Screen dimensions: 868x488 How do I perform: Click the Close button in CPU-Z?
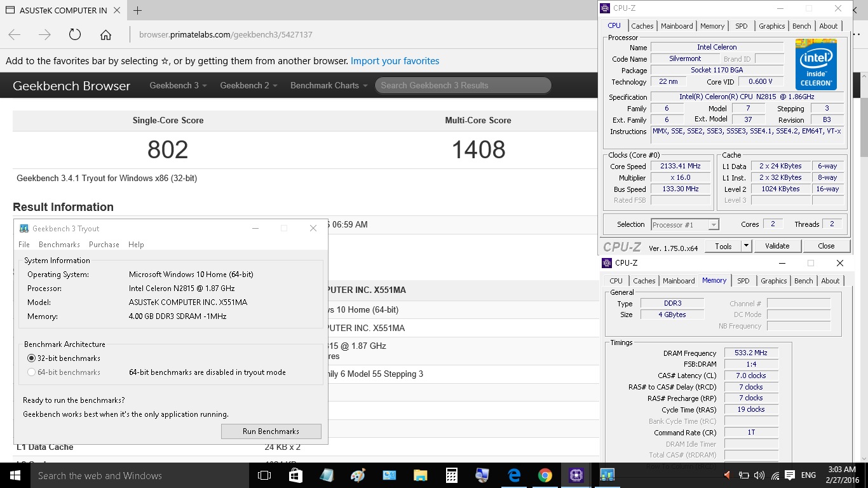827,246
